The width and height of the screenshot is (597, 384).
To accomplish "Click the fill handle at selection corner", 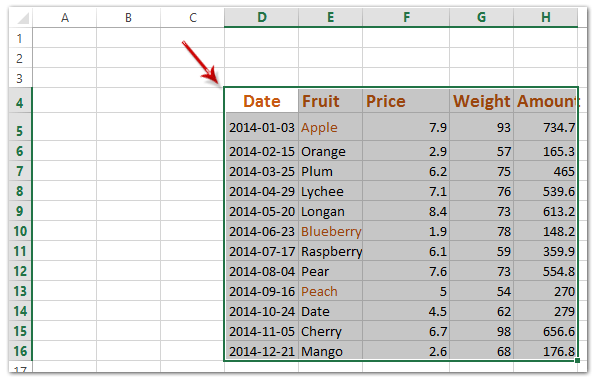I will pos(578,360).
